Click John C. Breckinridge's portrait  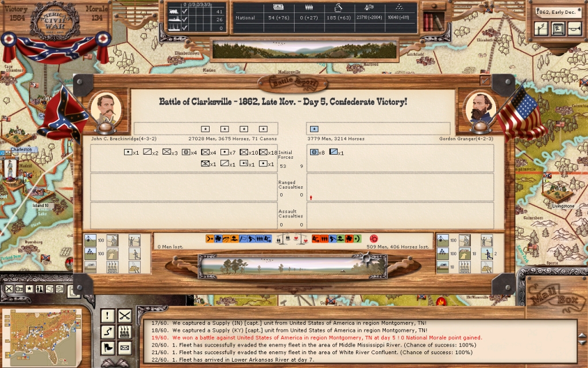tap(106, 109)
